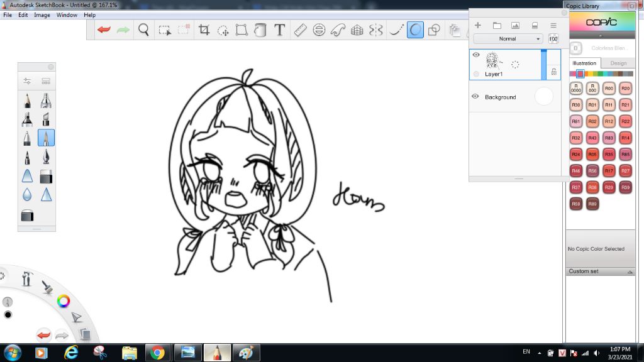Open the layer panel menu
644x362 pixels.
coord(553,25)
